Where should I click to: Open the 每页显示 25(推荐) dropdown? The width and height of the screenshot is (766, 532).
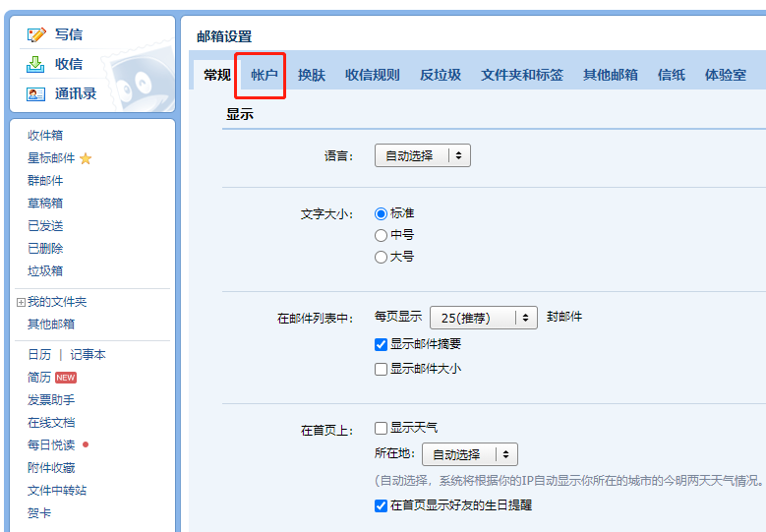484,318
